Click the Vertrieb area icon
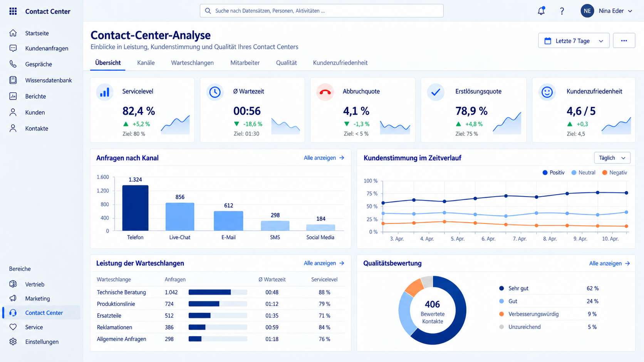This screenshot has width=644, height=362. pyautogui.click(x=13, y=284)
